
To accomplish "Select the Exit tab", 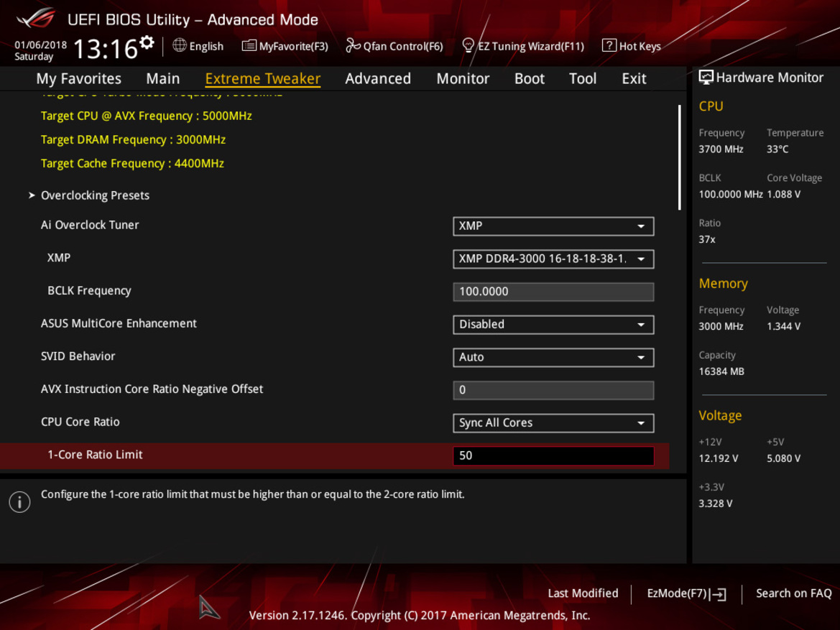I will click(634, 79).
